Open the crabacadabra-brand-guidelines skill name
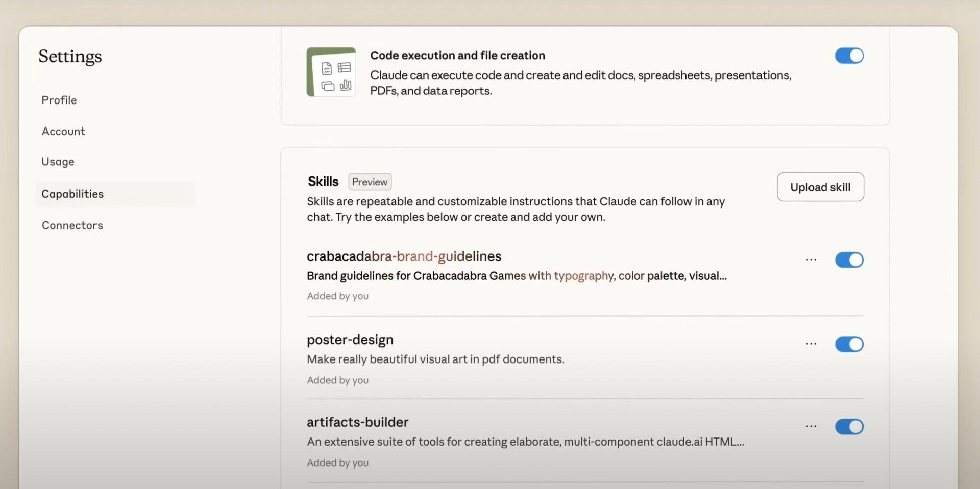This screenshot has width=980, height=489. tap(404, 256)
